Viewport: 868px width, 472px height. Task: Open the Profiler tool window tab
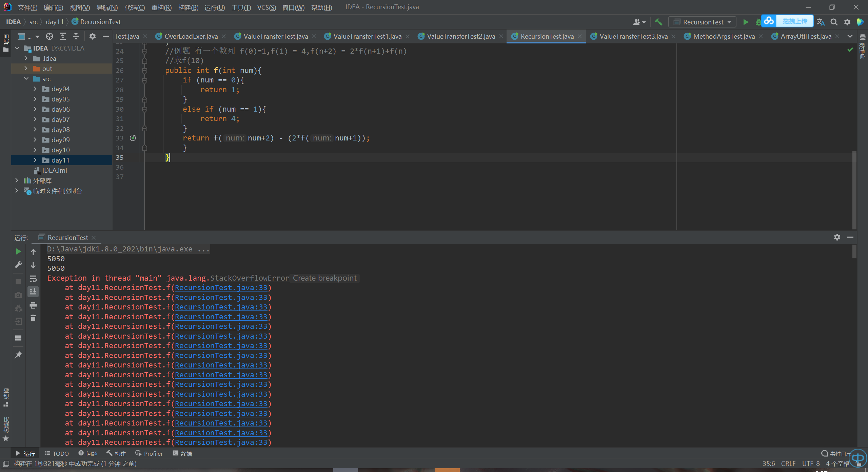point(149,454)
